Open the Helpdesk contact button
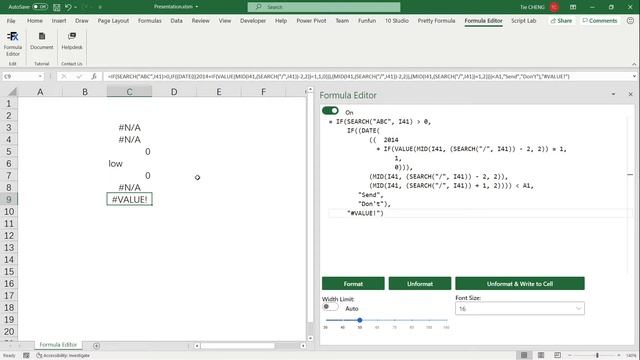 pos(72,41)
